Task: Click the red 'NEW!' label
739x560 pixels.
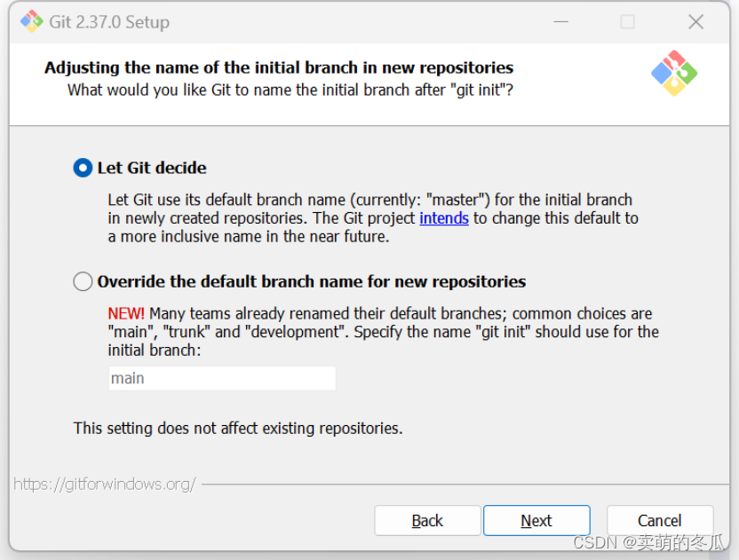Action: (126, 313)
